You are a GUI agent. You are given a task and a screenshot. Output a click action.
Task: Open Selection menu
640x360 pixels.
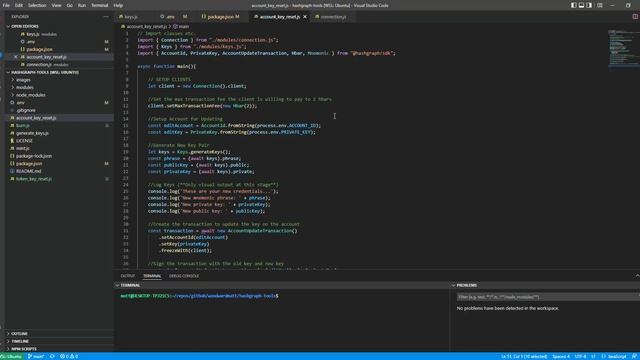[x=37, y=5]
